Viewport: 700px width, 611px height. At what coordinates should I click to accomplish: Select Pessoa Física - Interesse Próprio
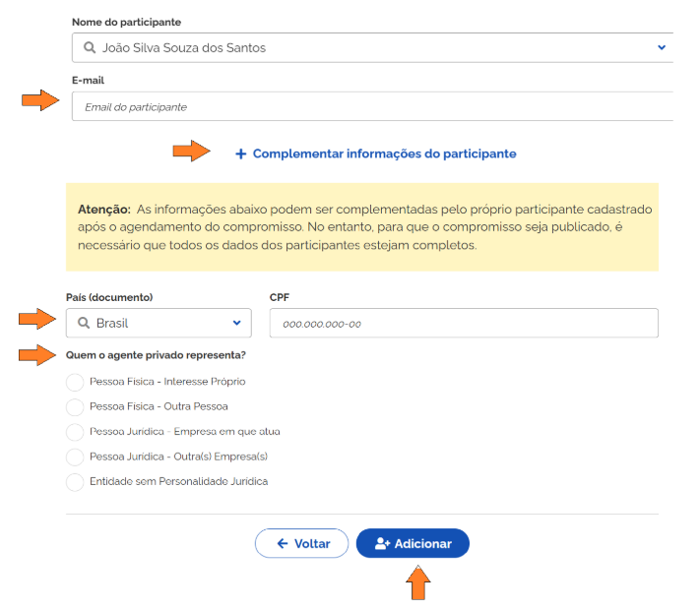pyautogui.click(x=75, y=382)
